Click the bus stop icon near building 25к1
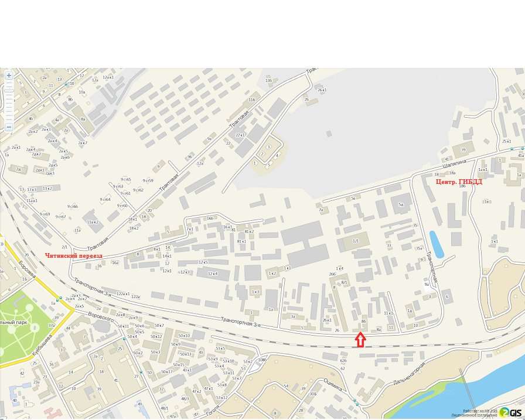Viewport: 525px width, 420px height. coord(512,149)
